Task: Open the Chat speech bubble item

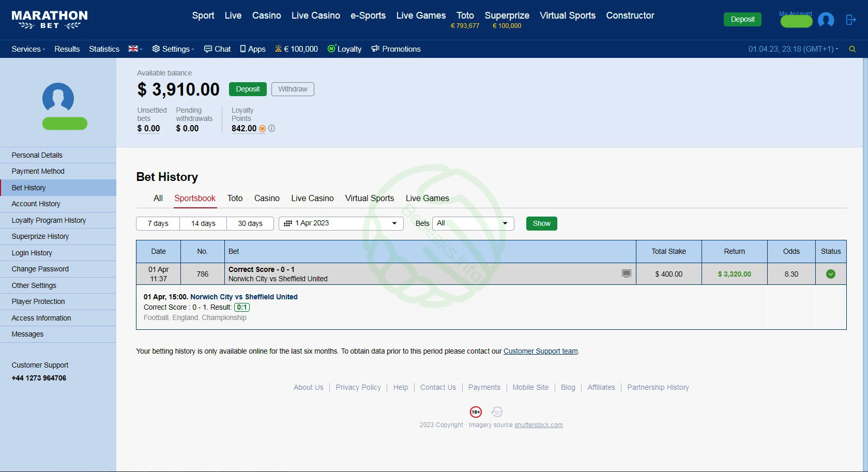Action: pyautogui.click(x=217, y=49)
